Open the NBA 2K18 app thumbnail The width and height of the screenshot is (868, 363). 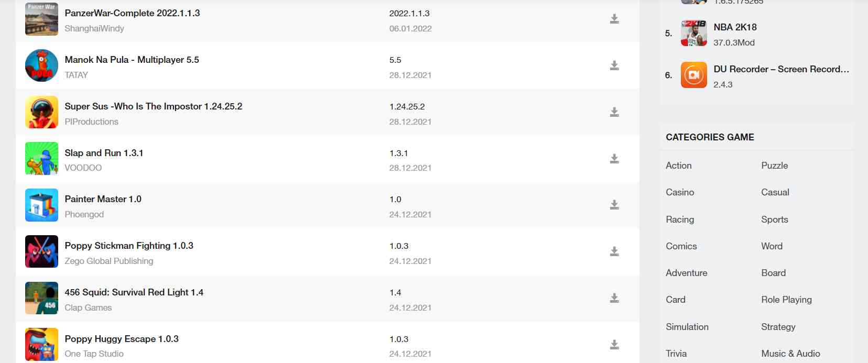tap(694, 33)
